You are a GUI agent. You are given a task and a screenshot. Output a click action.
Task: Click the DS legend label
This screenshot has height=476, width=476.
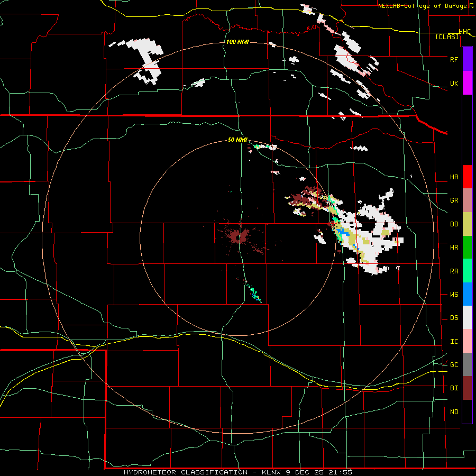click(x=454, y=317)
